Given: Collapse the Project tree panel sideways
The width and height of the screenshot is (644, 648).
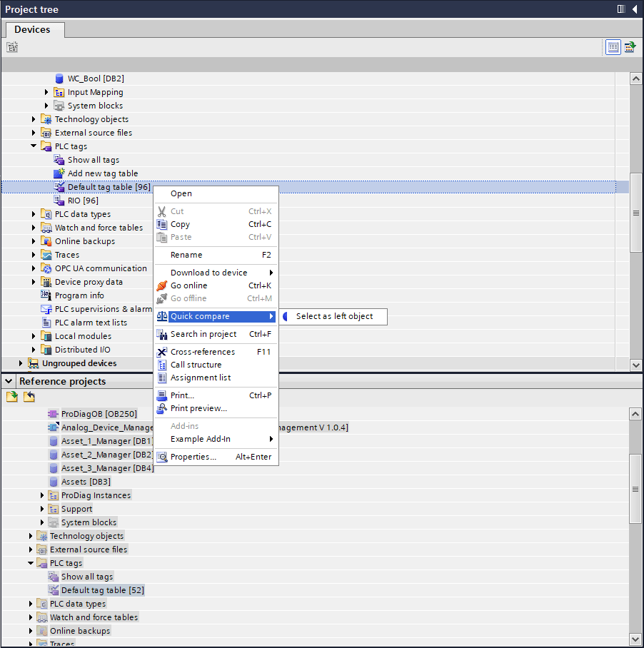Looking at the screenshot, I should click(x=634, y=9).
